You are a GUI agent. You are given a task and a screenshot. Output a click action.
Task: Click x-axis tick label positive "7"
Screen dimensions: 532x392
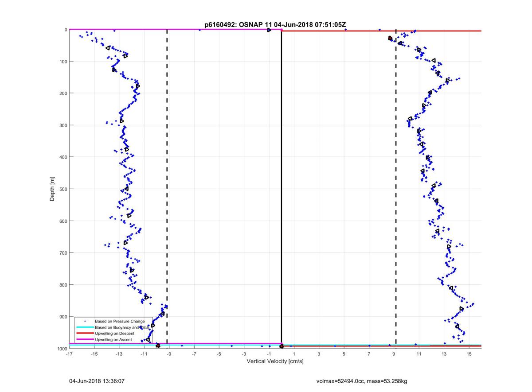pos(369,354)
